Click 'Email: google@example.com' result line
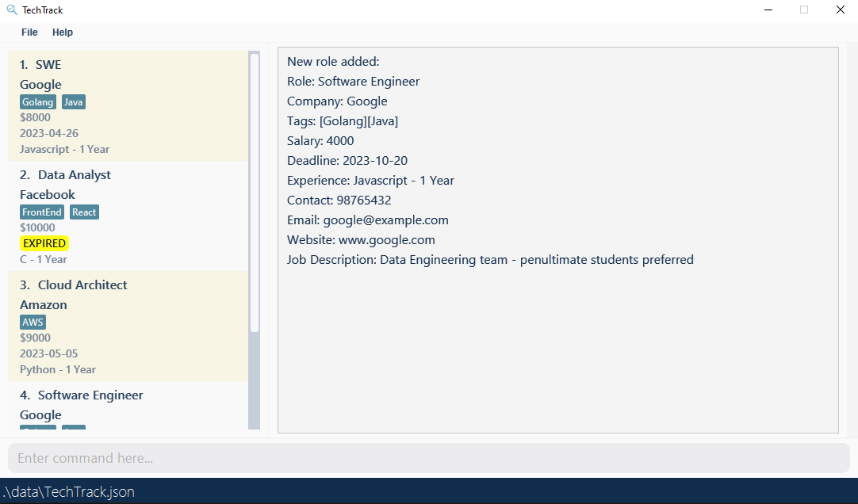The width and height of the screenshot is (858, 504). coord(368,220)
